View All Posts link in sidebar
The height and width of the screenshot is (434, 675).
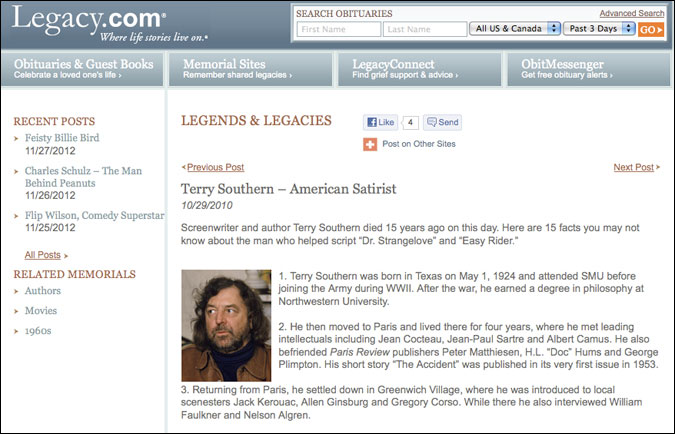[x=43, y=255]
